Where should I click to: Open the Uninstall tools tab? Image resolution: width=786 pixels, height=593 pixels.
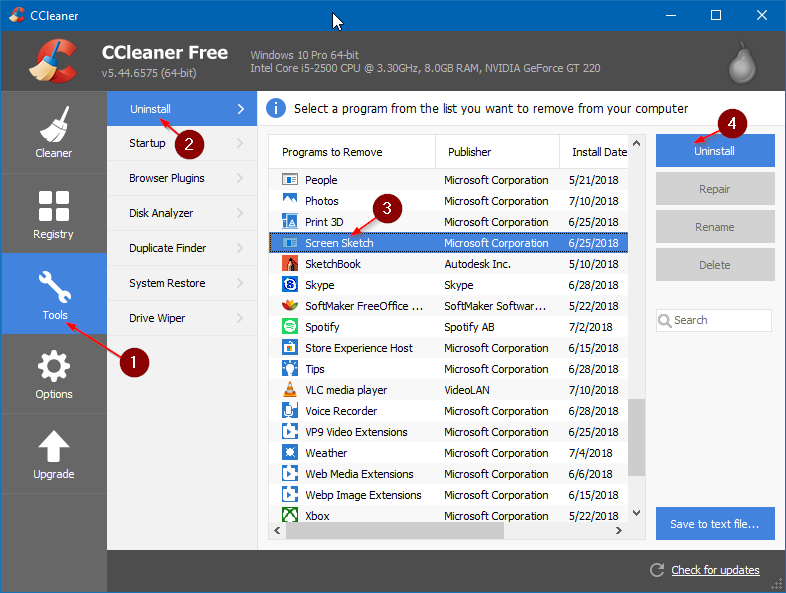182,109
